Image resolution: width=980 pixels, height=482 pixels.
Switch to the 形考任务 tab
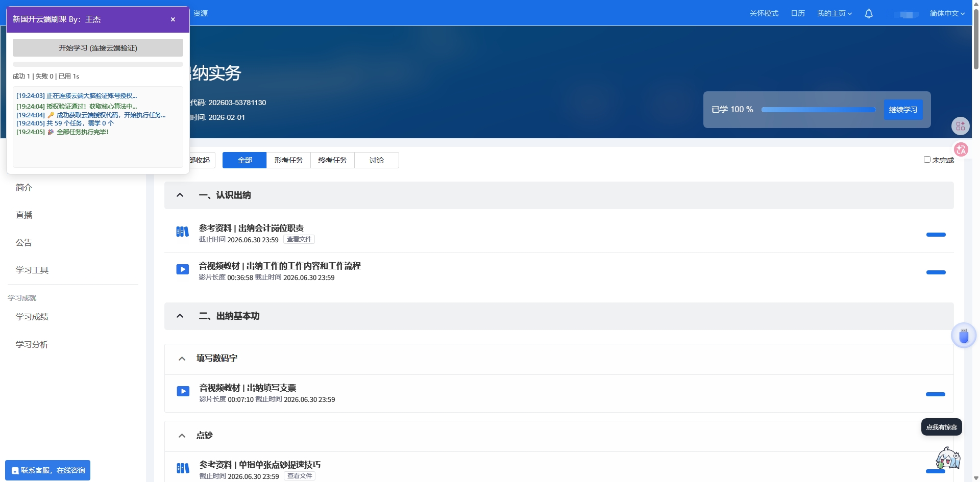[x=288, y=160]
